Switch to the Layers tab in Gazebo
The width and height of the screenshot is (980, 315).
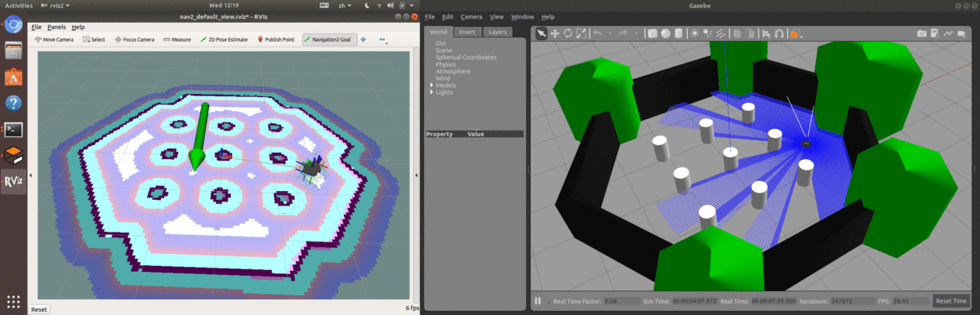(x=497, y=33)
